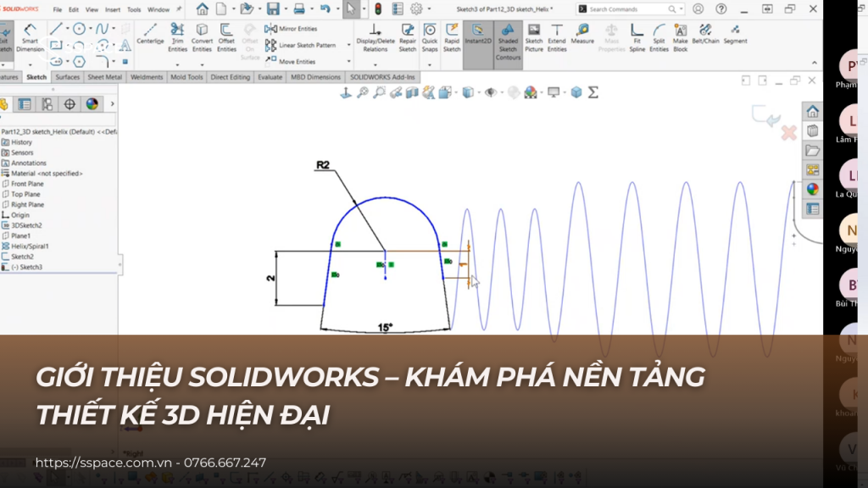Click the Print icon
Screen dimensions: 868x488
click(299, 8)
